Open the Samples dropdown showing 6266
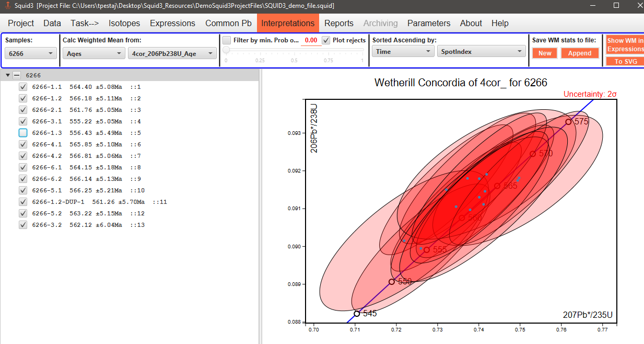Viewport: 644px width, 344px height. [30, 53]
